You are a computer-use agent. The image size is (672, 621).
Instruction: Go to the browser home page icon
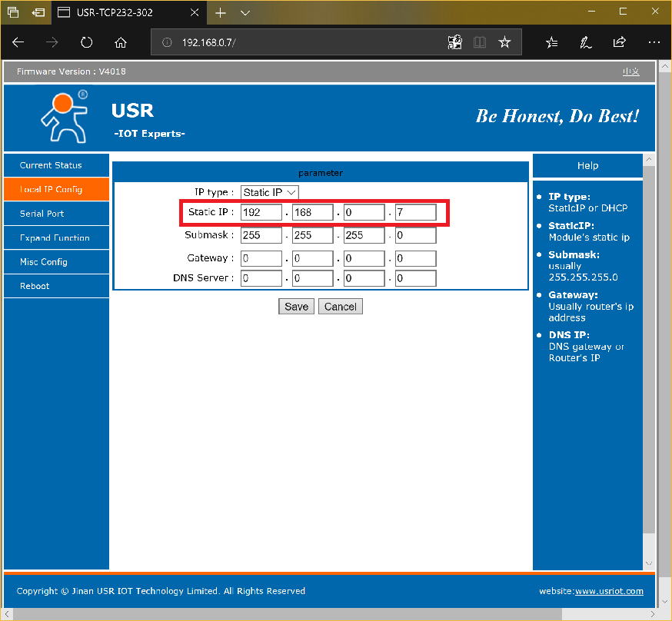pyautogui.click(x=121, y=42)
